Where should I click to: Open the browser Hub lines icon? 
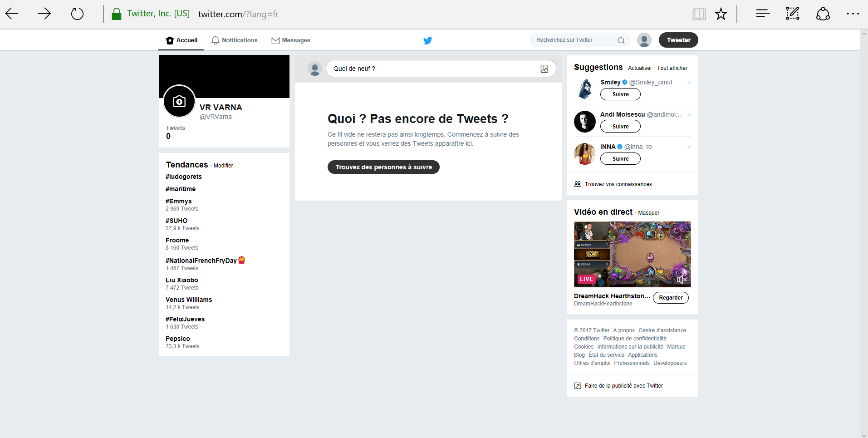763,14
